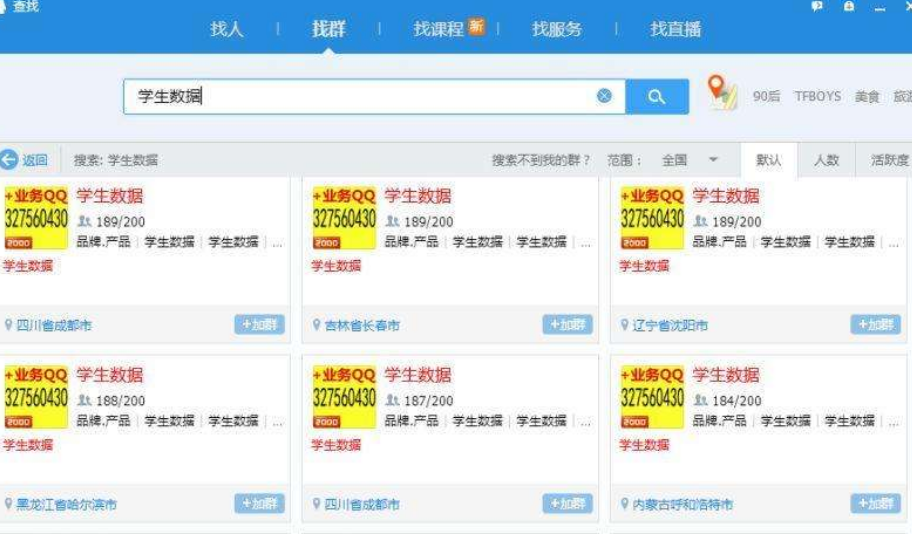Join the 吉林省长春市 group
The width and height of the screenshot is (912, 534).
[567, 325]
